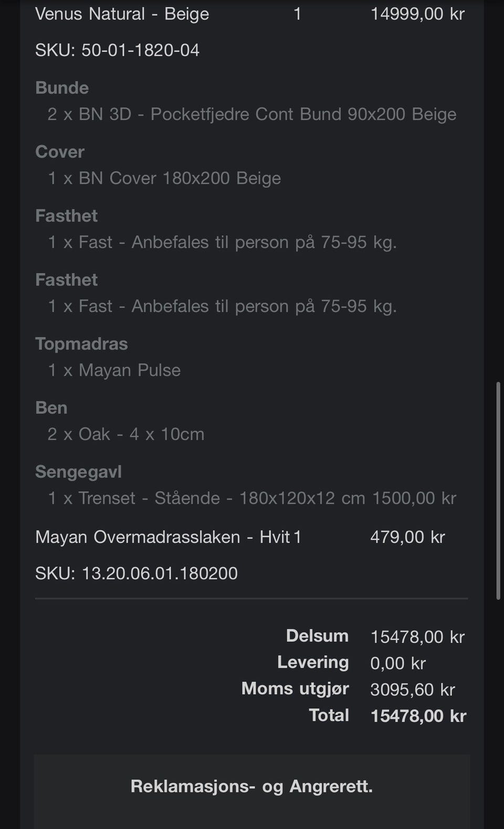Select the Venus Natural - Beige product name
This screenshot has height=829, width=504.
point(122,14)
